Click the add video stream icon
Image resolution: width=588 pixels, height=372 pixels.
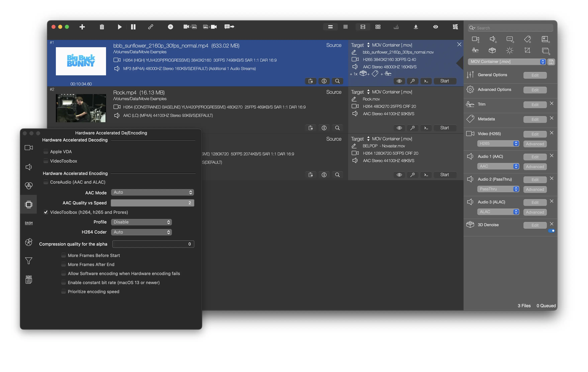click(x=475, y=39)
